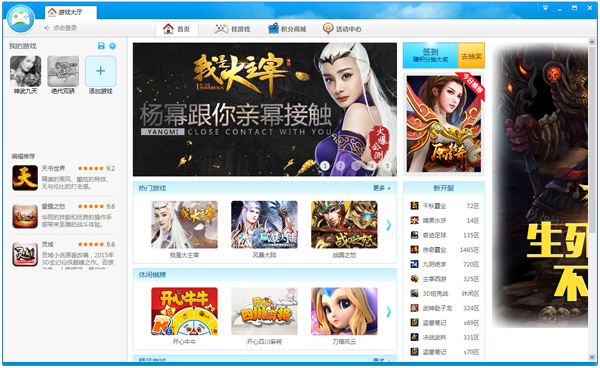
Task: Click the 331区 server label
Action: tap(471, 337)
